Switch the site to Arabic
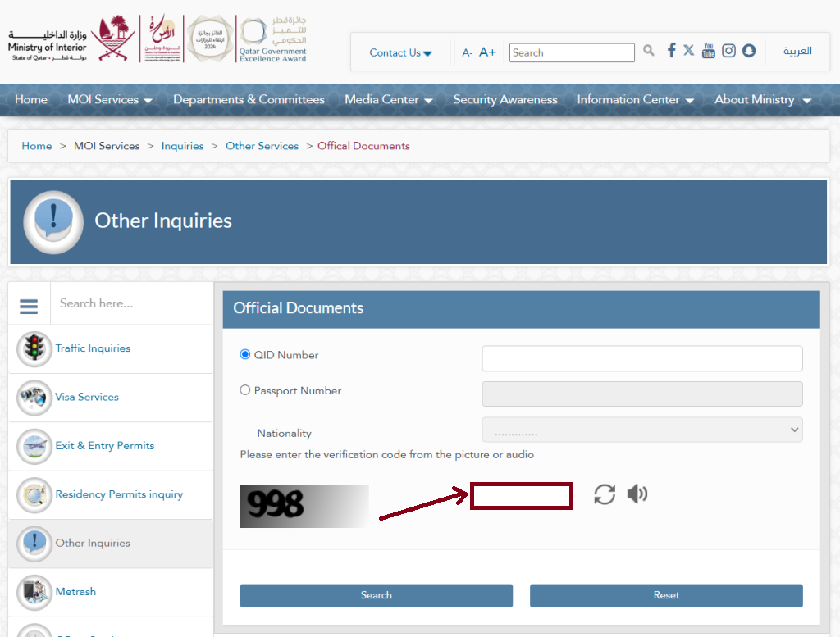This screenshot has height=637, width=840. [798, 51]
